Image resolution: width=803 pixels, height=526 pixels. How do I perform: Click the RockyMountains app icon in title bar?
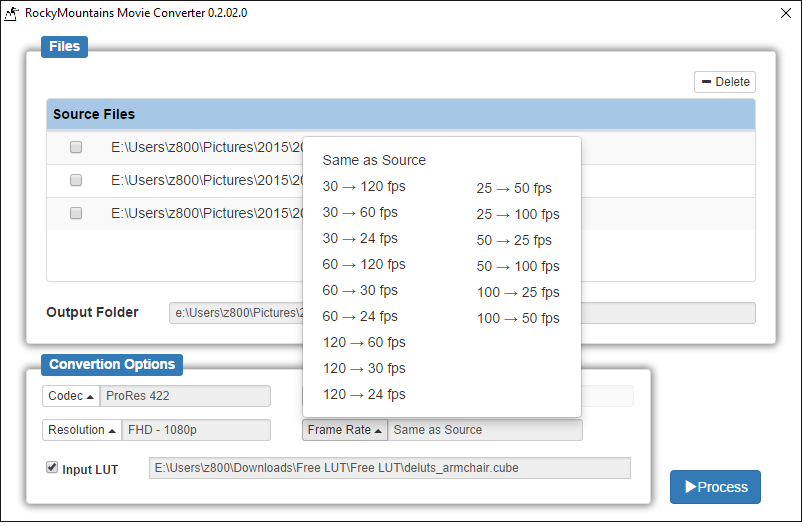click(12, 13)
